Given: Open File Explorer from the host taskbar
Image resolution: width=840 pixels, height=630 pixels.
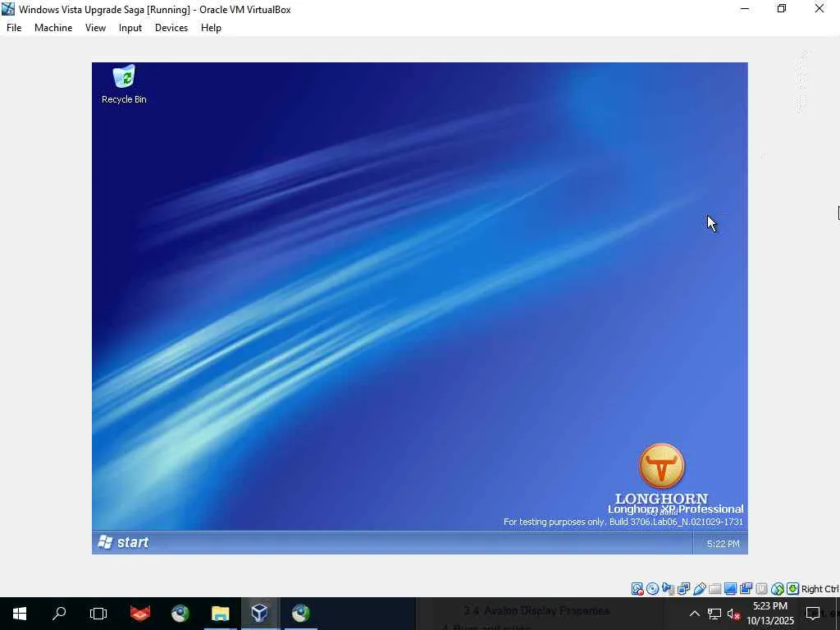Looking at the screenshot, I should point(220,614).
